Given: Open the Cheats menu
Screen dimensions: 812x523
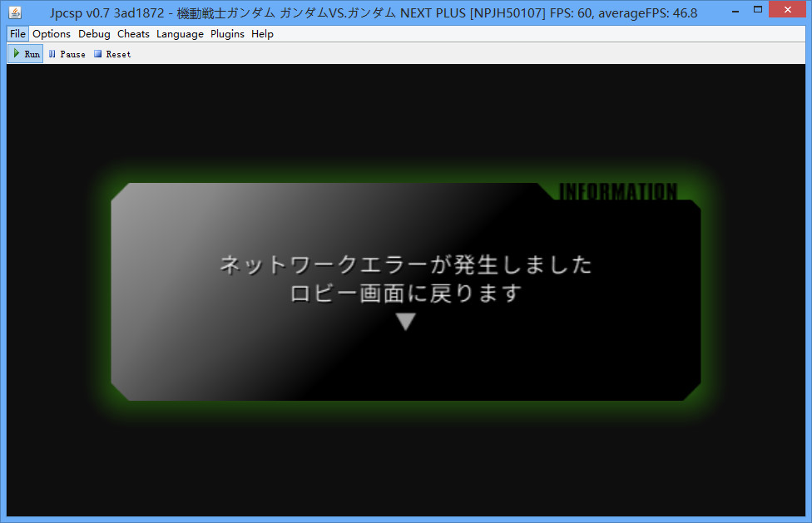Looking at the screenshot, I should [x=133, y=34].
